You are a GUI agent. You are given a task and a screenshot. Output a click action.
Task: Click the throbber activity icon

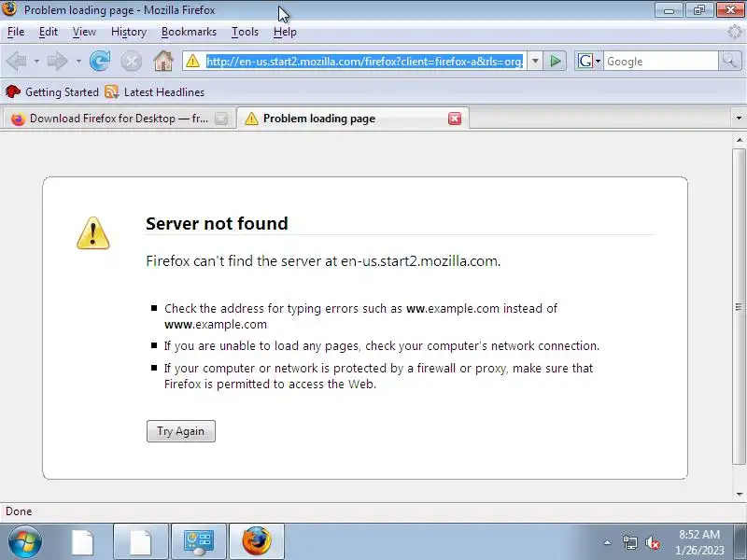(735, 32)
